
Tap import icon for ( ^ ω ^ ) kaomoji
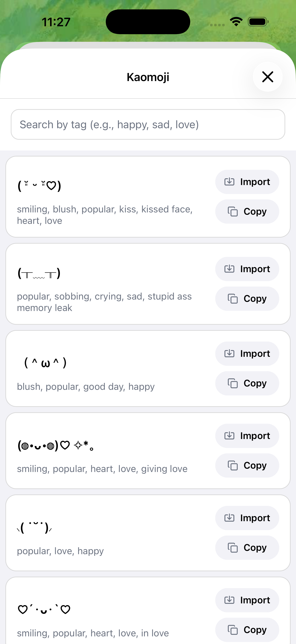229,353
